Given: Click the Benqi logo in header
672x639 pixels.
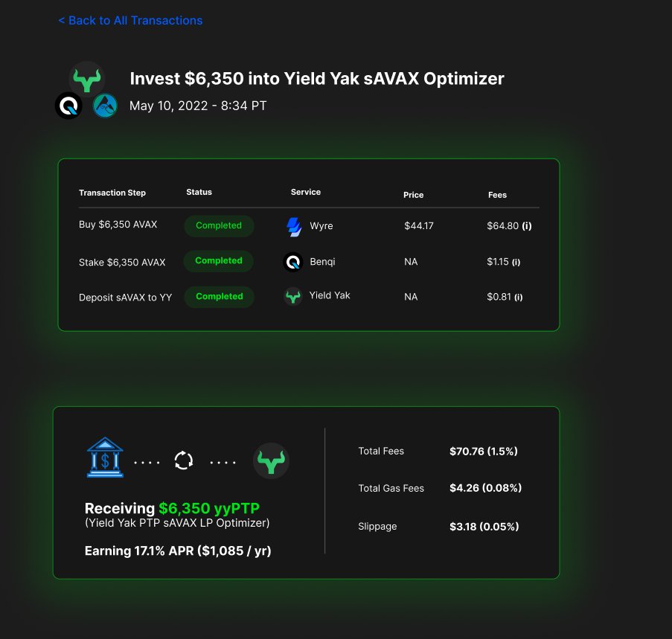Looking at the screenshot, I should click(68, 106).
